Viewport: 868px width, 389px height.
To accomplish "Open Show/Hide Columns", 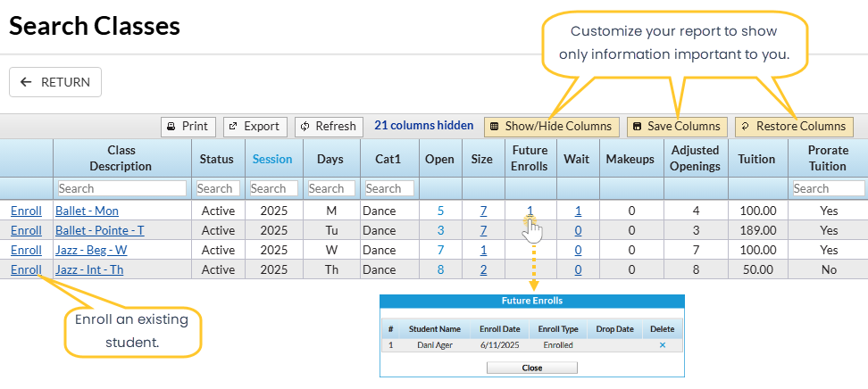I will coord(551,126).
